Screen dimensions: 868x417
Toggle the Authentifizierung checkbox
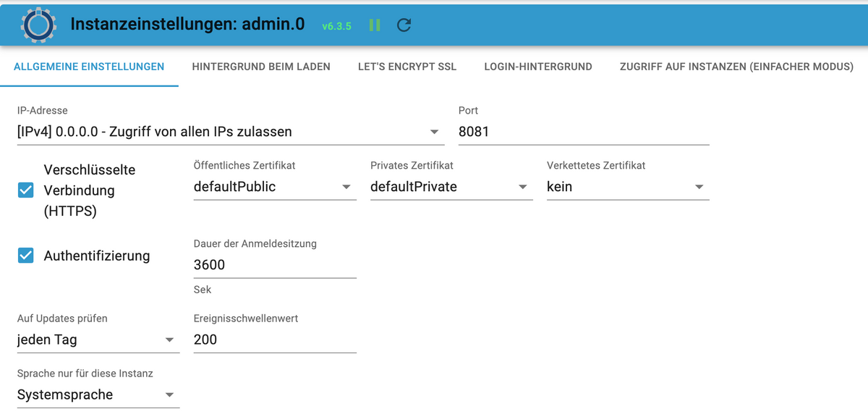point(26,256)
